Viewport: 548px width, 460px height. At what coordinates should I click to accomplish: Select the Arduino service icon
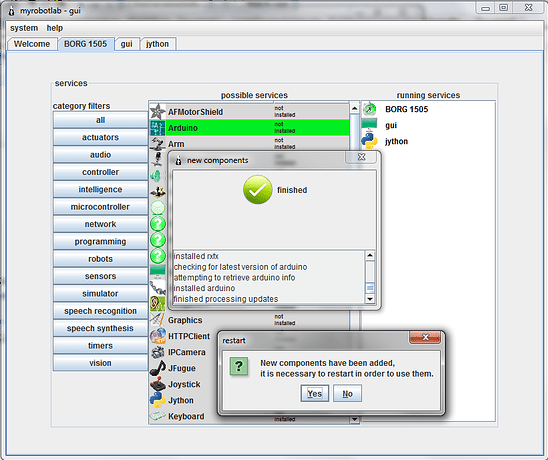pyautogui.click(x=158, y=128)
